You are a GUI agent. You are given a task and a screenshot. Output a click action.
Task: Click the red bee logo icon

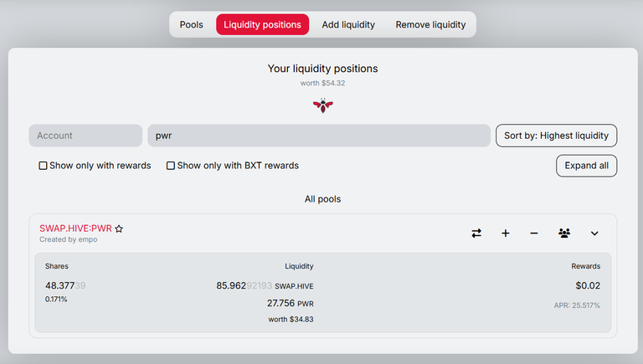pyautogui.click(x=322, y=105)
